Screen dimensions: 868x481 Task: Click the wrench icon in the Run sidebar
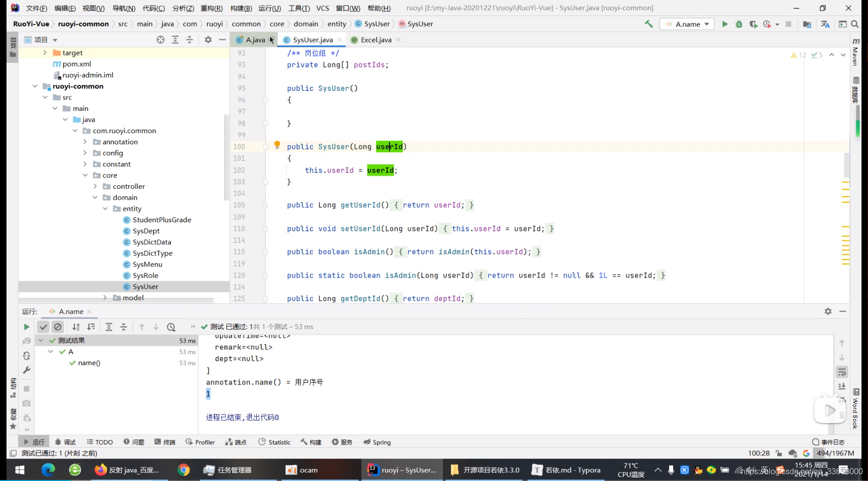click(26, 370)
